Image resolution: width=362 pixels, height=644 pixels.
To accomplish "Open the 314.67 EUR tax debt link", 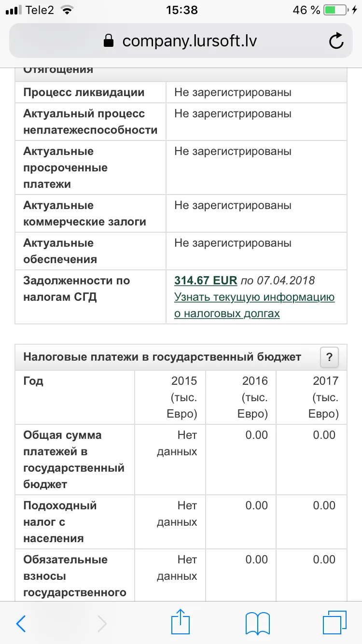I will [x=206, y=280].
